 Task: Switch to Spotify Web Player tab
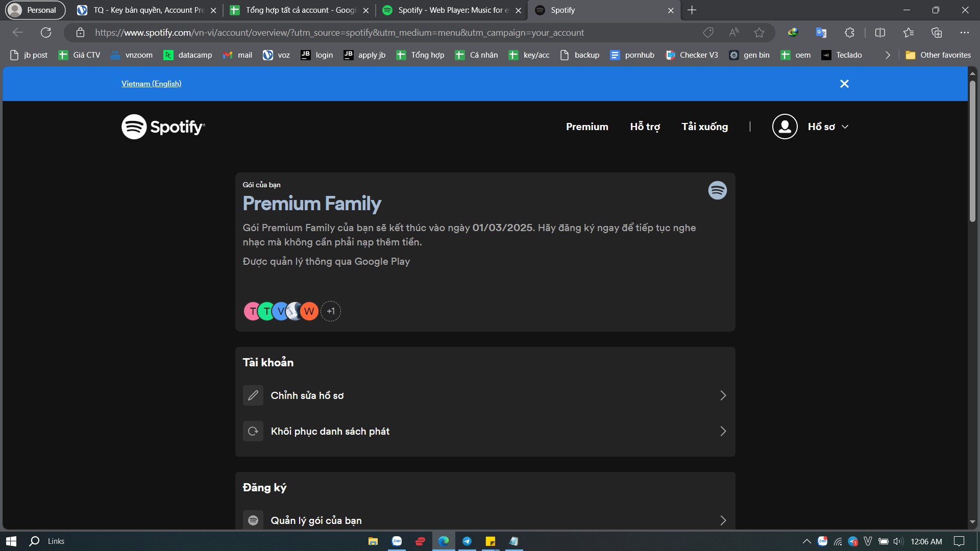tap(452, 10)
